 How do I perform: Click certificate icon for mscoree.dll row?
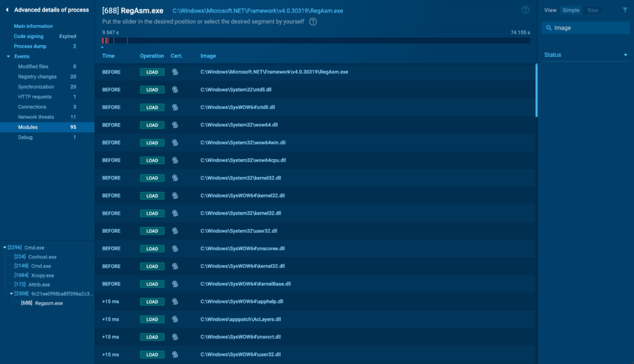click(x=175, y=249)
